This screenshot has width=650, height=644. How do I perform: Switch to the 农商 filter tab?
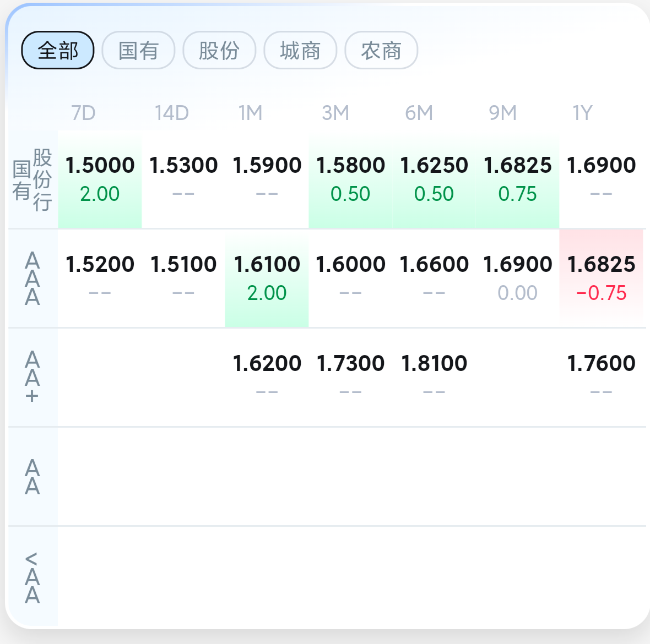pos(381,51)
